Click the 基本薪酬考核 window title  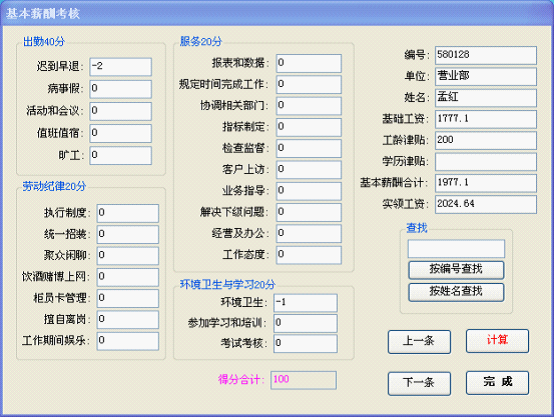pyautogui.click(x=43, y=14)
